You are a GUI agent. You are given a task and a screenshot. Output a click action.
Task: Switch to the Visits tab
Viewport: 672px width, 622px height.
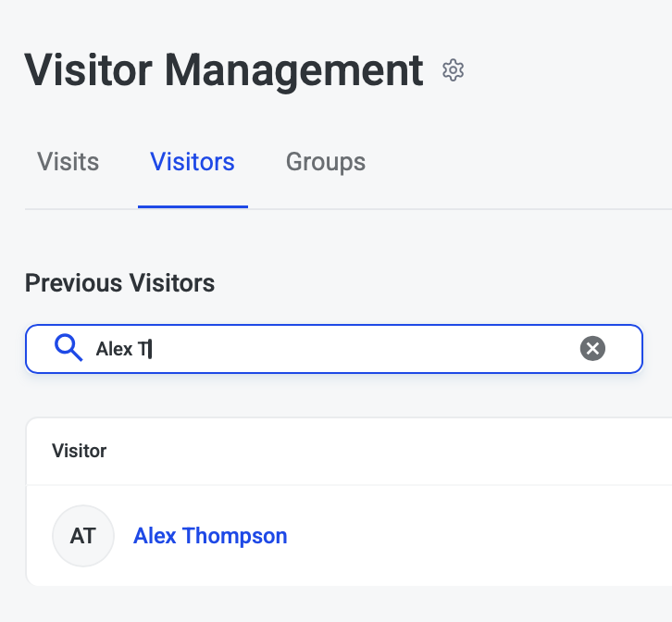(x=68, y=162)
